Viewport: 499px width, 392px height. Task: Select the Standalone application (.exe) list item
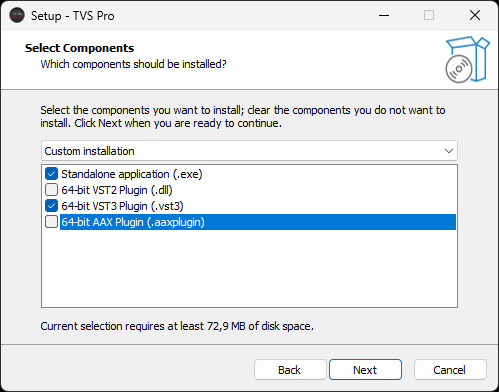pyautogui.click(x=132, y=174)
